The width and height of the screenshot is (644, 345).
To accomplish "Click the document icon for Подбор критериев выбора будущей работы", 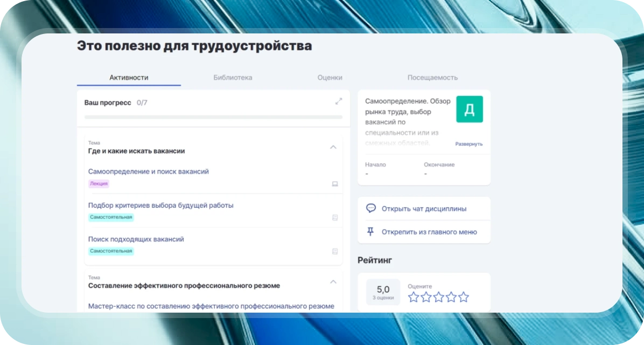I will (x=335, y=218).
